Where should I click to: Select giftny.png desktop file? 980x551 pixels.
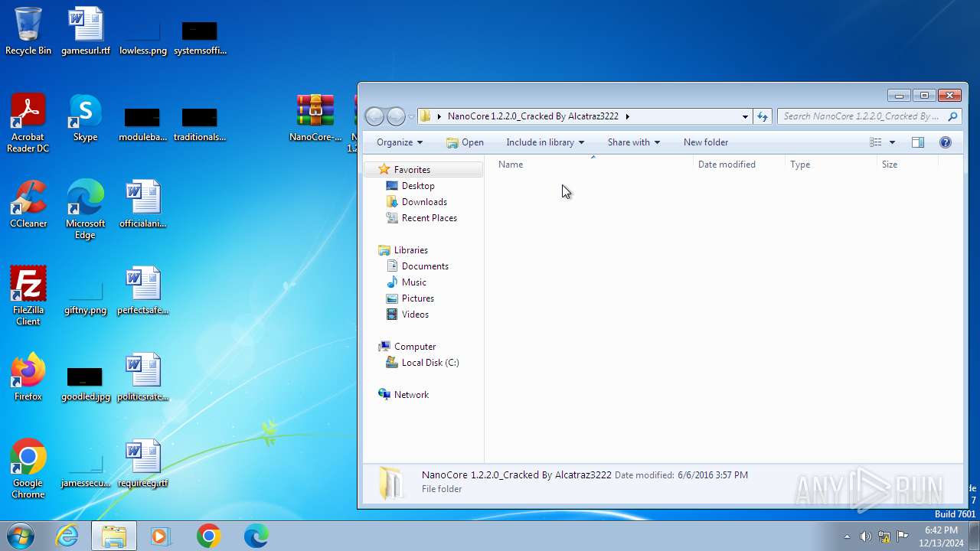click(86, 298)
